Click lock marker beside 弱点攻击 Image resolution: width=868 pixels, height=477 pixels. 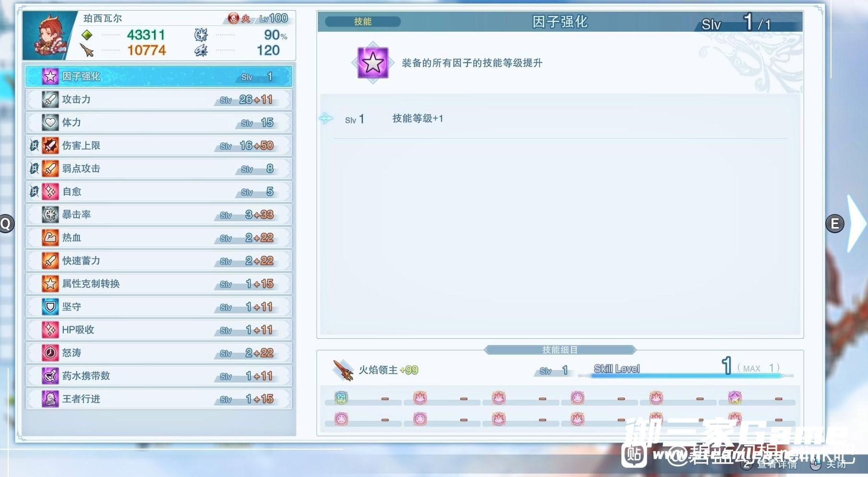point(34,168)
